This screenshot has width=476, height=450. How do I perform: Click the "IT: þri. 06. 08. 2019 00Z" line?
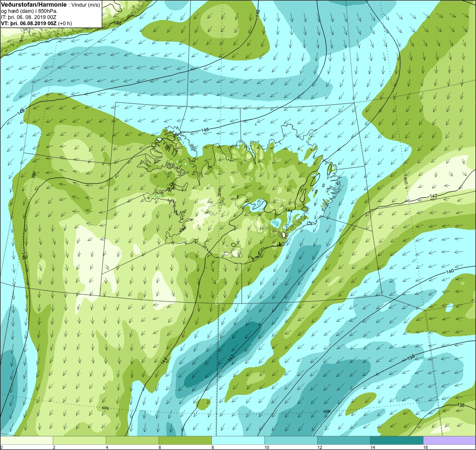pyautogui.click(x=29, y=17)
